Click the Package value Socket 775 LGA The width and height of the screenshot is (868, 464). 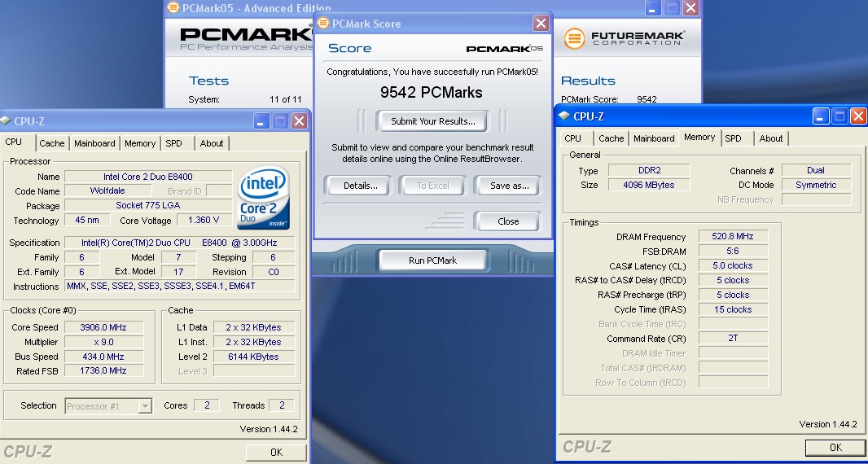[148, 205]
